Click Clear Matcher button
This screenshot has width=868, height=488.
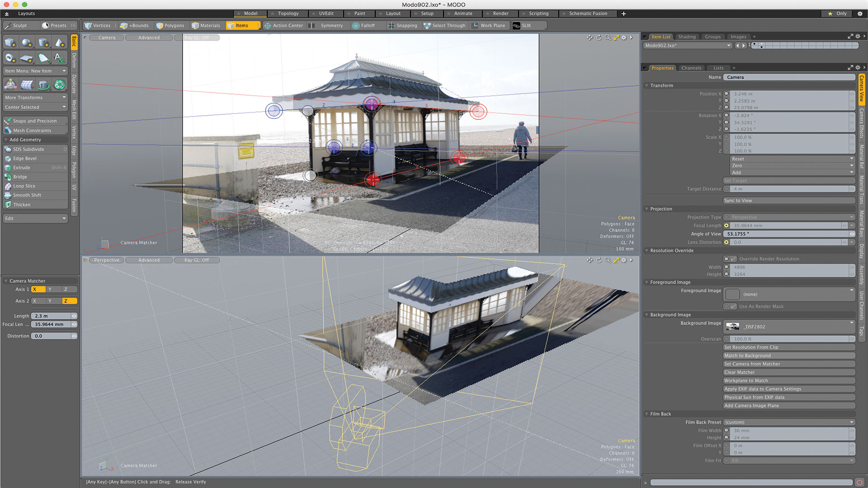[x=789, y=372]
